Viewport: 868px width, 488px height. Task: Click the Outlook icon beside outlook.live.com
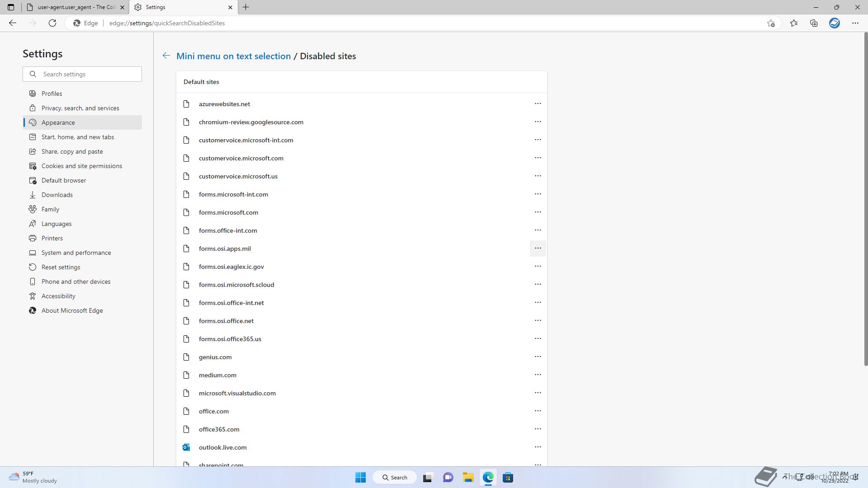[186, 447]
